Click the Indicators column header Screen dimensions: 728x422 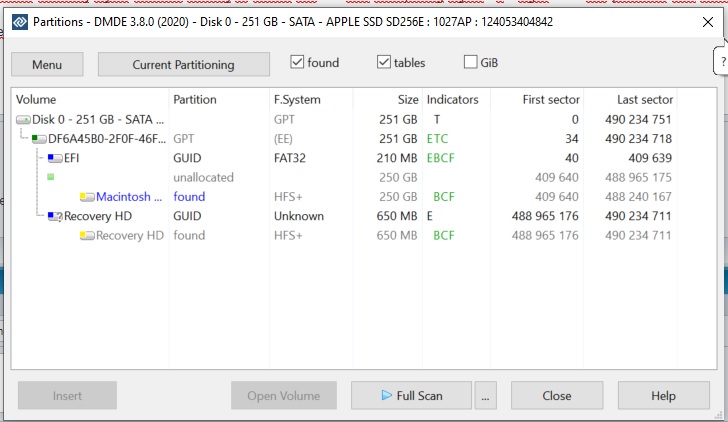(x=456, y=99)
